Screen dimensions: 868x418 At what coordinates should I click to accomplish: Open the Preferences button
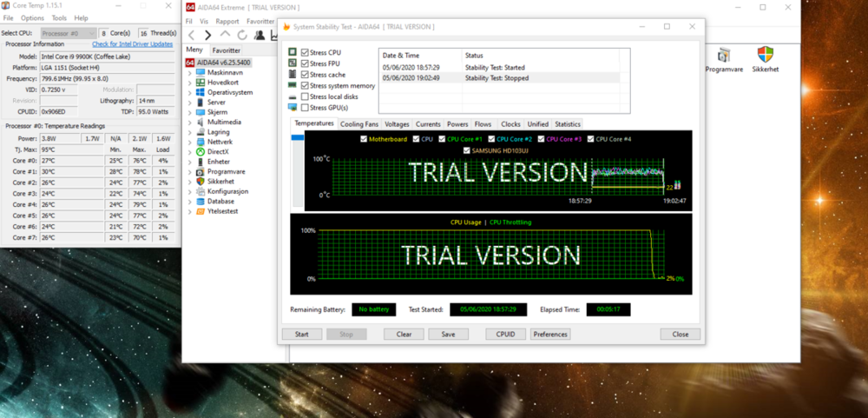click(x=550, y=335)
